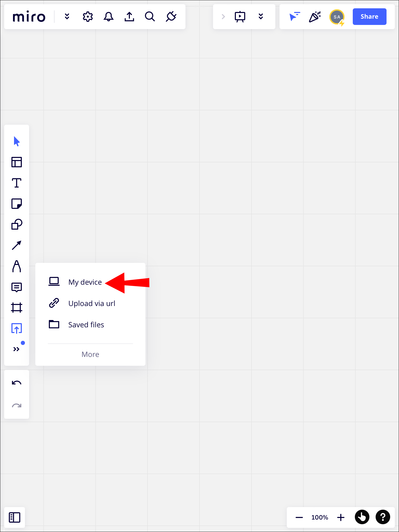Click the Upload tool in left toolbar

click(17, 328)
